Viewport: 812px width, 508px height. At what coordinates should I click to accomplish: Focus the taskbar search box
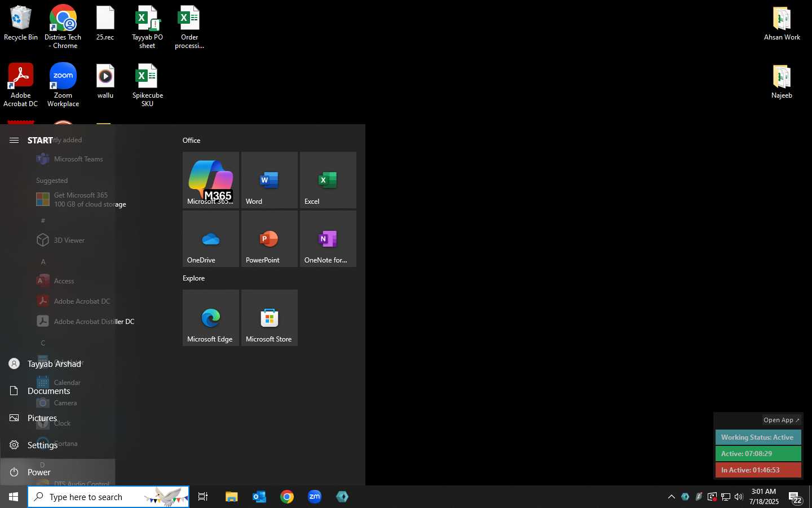pyautogui.click(x=108, y=497)
